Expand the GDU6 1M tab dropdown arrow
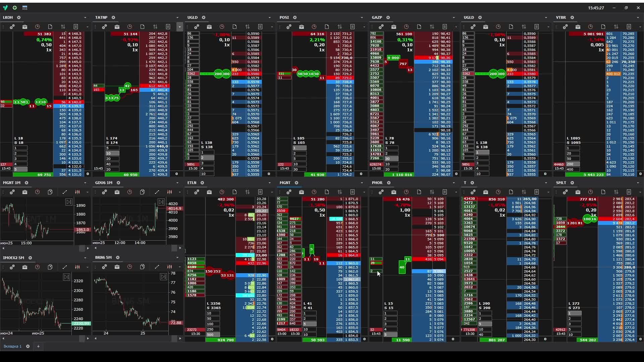The height and width of the screenshot is (362, 644). (x=177, y=183)
